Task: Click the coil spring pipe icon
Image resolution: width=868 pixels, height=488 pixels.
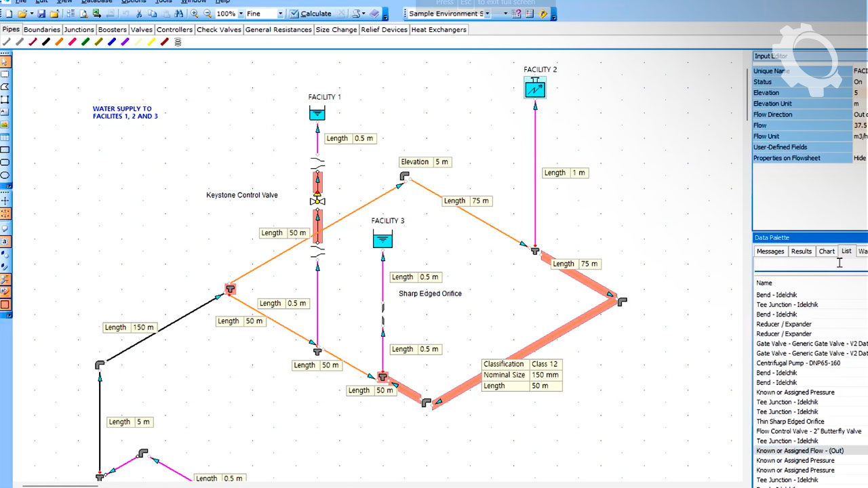Action: 178,42
